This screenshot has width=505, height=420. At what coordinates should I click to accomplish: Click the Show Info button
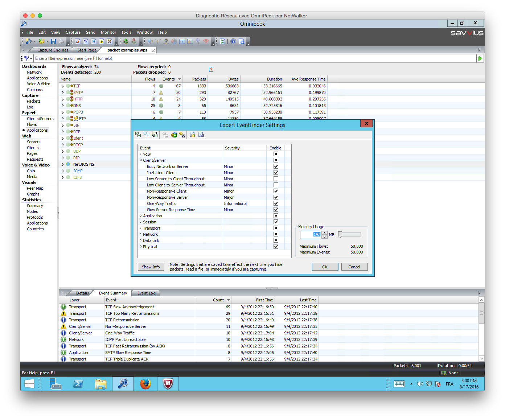pyautogui.click(x=151, y=267)
